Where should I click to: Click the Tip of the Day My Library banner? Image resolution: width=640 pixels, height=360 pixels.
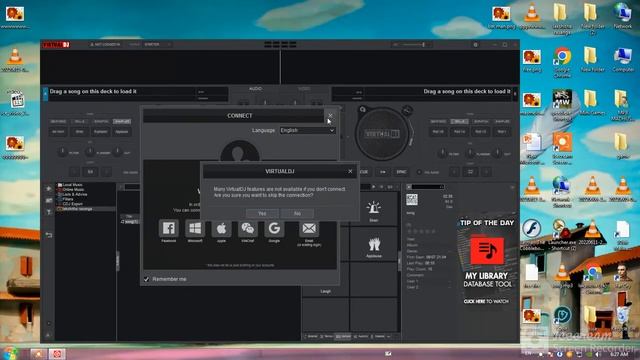point(487,261)
